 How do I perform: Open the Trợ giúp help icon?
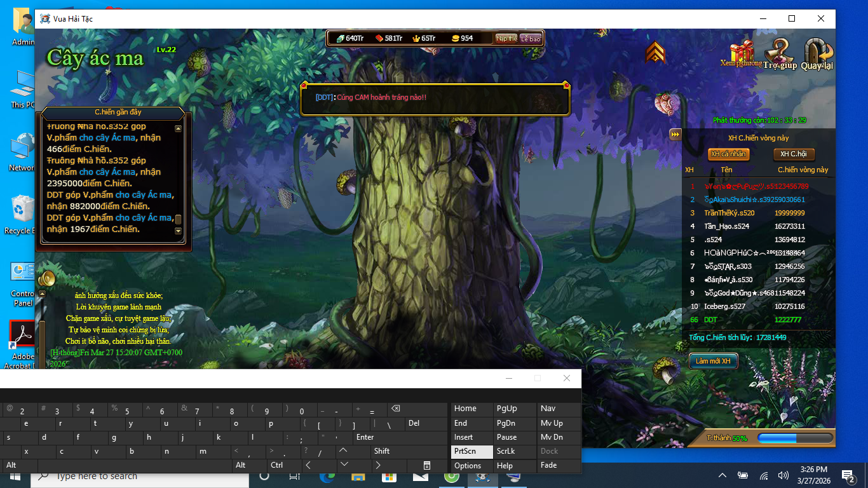tap(779, 53)
